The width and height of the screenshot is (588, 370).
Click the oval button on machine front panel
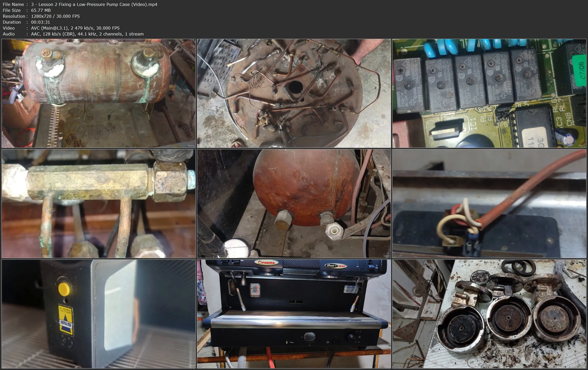[309, 336]
